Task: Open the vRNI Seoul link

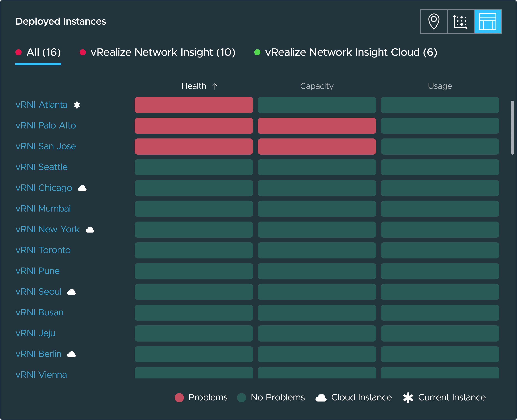Action: click(x=38, y=292)
